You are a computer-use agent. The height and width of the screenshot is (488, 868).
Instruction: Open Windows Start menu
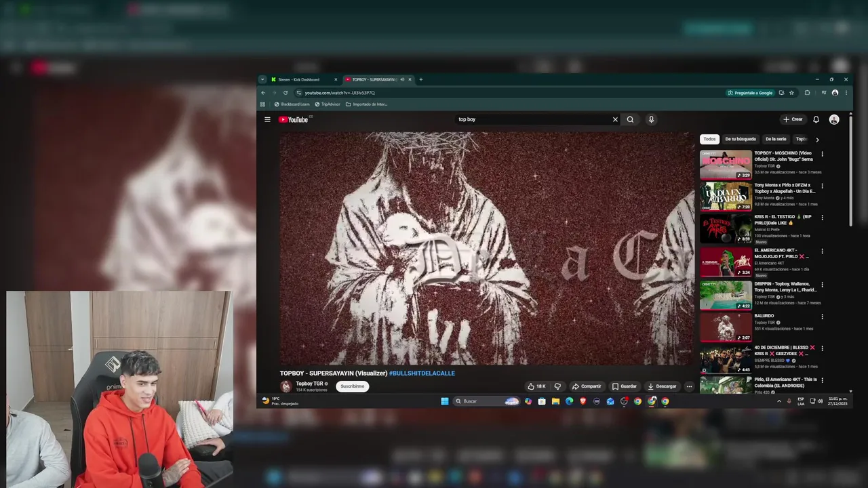tap(445, 401)
